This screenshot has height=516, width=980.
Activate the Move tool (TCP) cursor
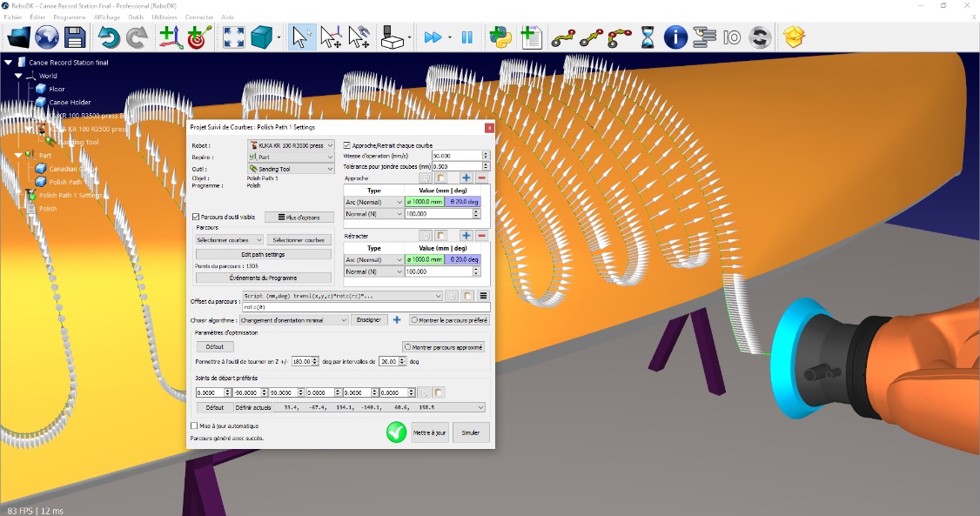(x=359, y=37)
